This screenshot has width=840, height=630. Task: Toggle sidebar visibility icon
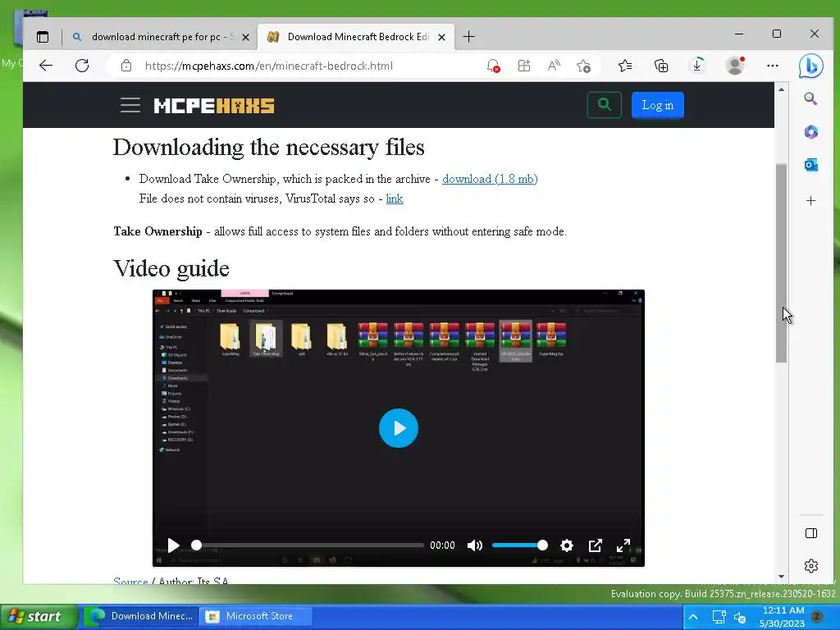coord(811,533)
